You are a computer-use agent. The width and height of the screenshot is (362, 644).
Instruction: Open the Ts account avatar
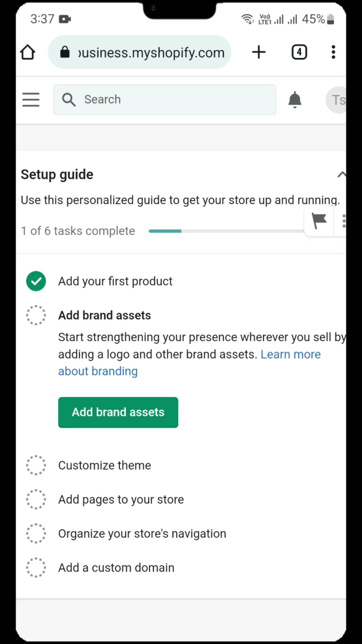336,100
